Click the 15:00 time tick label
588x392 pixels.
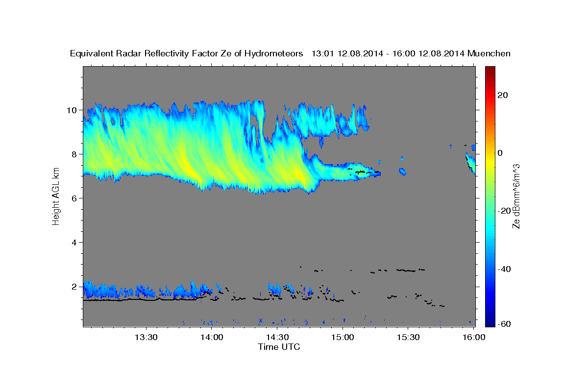point(343,338)
